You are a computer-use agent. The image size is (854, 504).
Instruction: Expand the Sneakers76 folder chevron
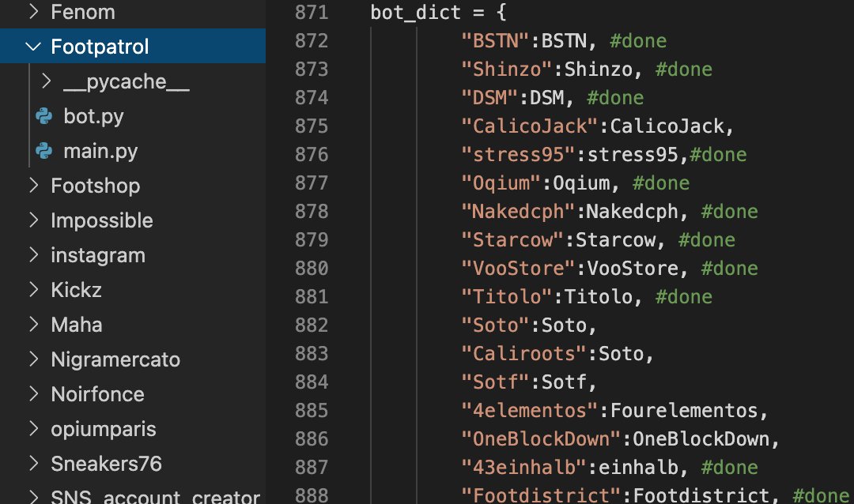click(34, 463)
